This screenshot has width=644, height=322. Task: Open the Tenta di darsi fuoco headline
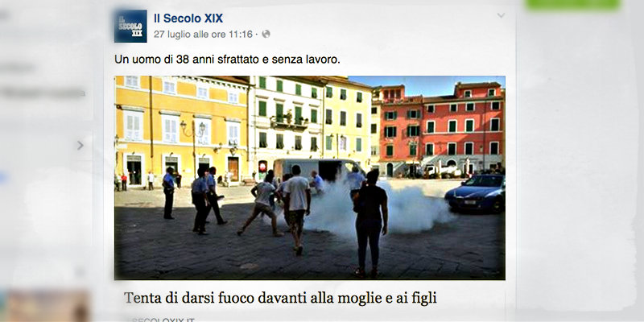click(x=280, y=298)
